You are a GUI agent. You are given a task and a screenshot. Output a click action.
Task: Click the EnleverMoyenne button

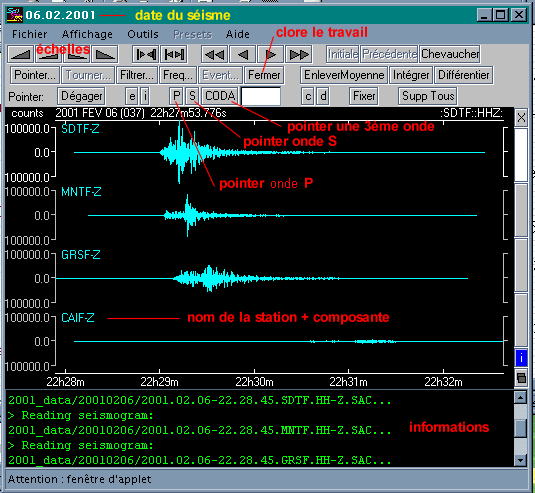(344, 75)
